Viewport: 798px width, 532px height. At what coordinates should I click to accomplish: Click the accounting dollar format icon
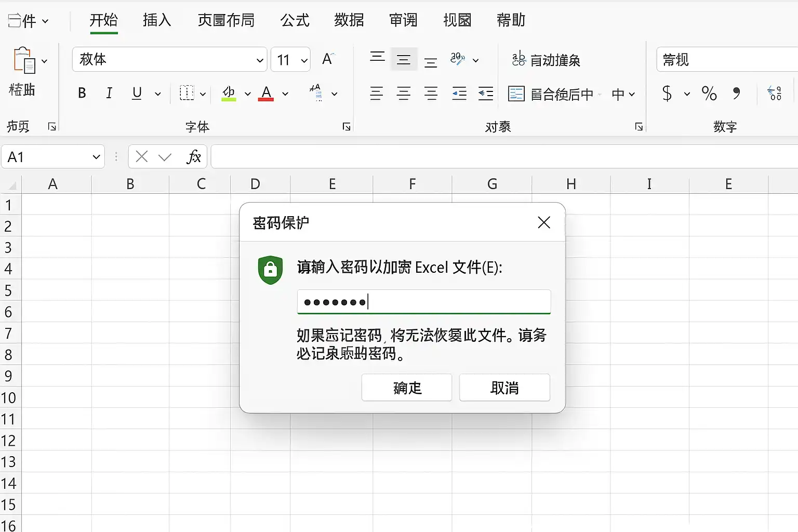pyautogui.click(x=667, y=94)
